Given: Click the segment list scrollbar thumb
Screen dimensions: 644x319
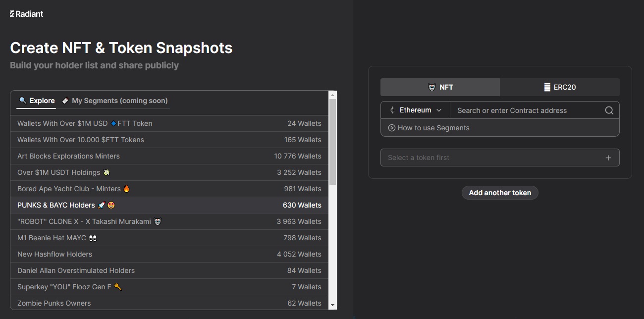Looking at the screenshot, I should coord(332,142).
